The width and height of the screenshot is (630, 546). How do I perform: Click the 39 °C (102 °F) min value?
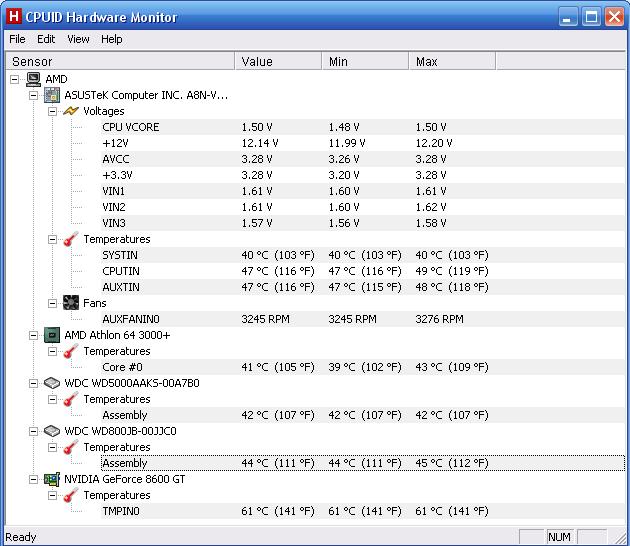[x=365, y=367]
